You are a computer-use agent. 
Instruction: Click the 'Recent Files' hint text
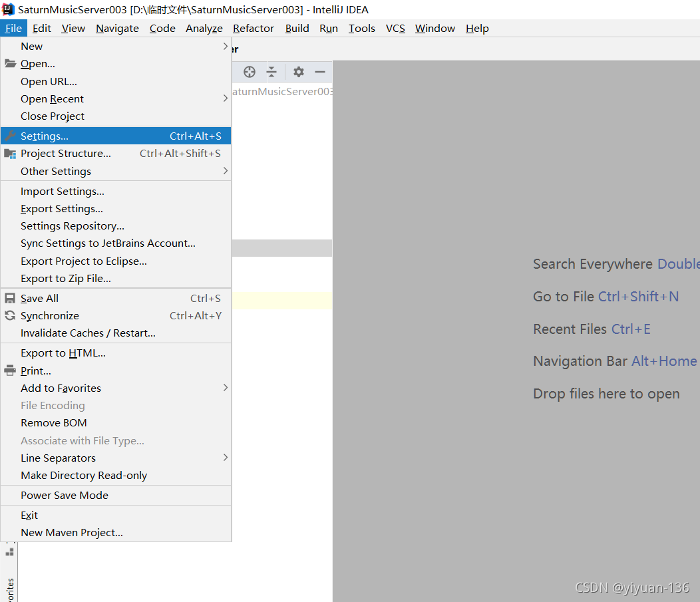570,329
